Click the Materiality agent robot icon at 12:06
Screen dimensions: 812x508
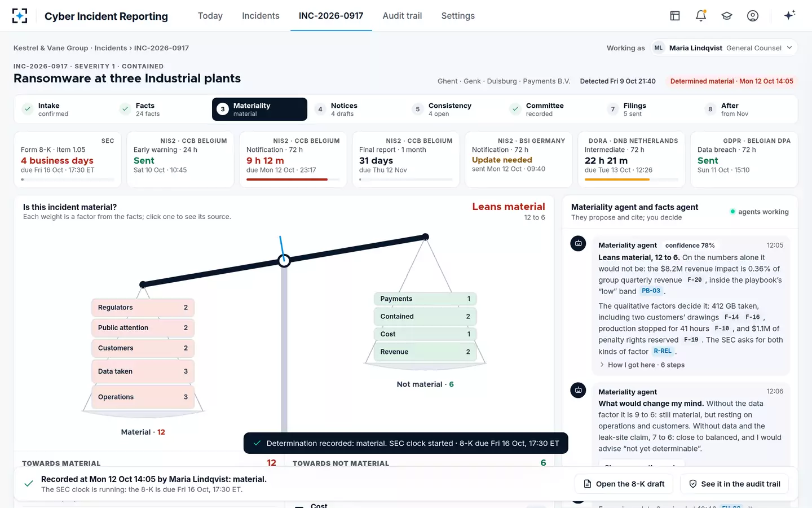[x=578, y=390]
